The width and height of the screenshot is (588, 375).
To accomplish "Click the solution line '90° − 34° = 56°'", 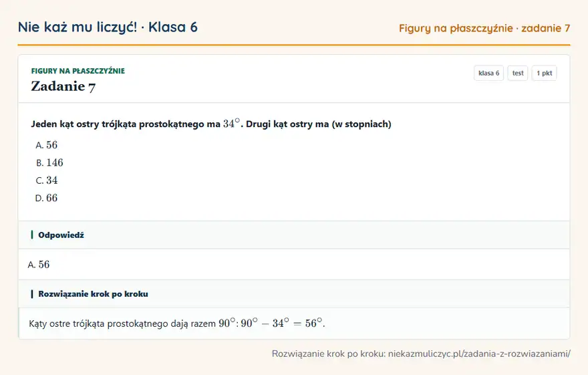I will tap(283, 324).
